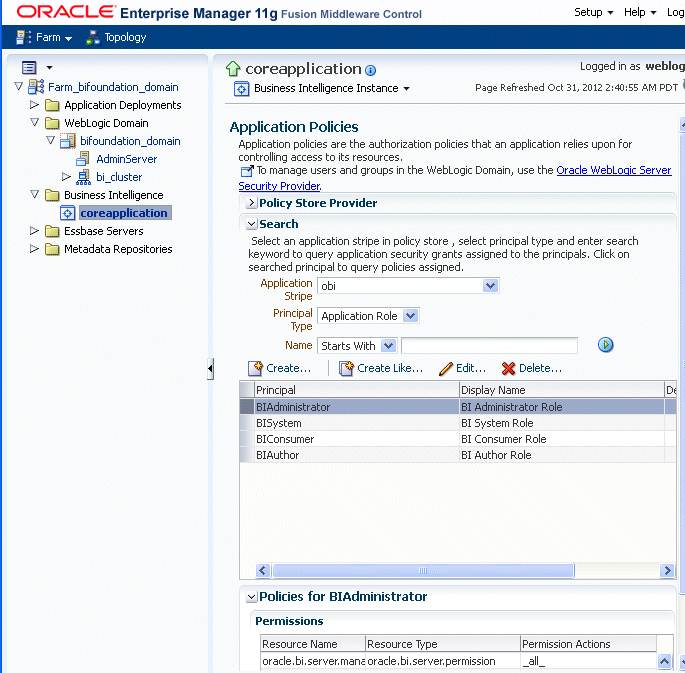Open the Principal Type dropdown
685x673 pixels.
coord(410,315)
